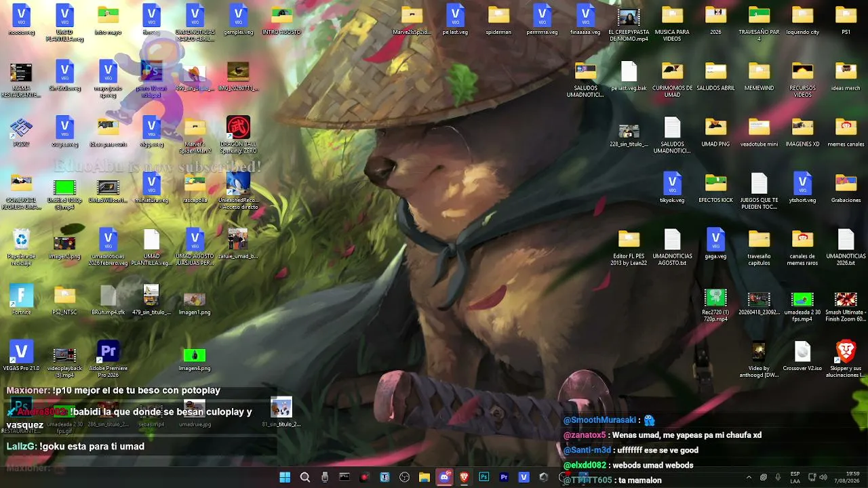Select the Marvel's Spider-Man 2 folder
Viewport: 868px width, 488px height.
(195, 134)
